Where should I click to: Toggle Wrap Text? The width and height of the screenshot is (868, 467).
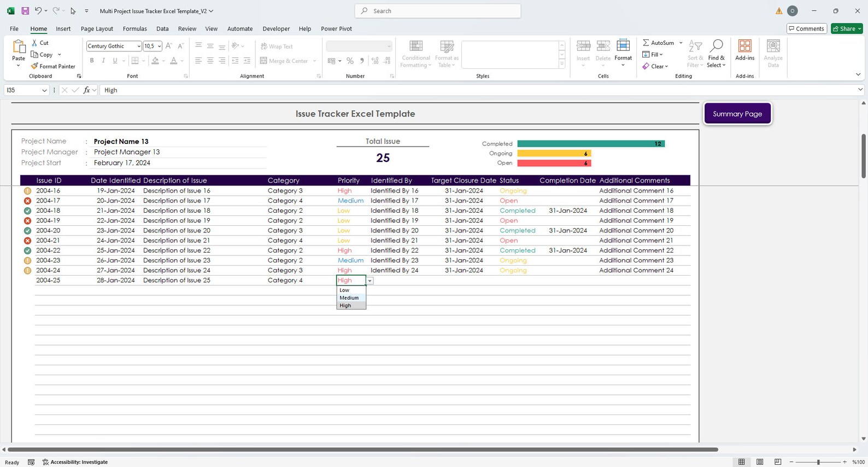pos(277,46)
